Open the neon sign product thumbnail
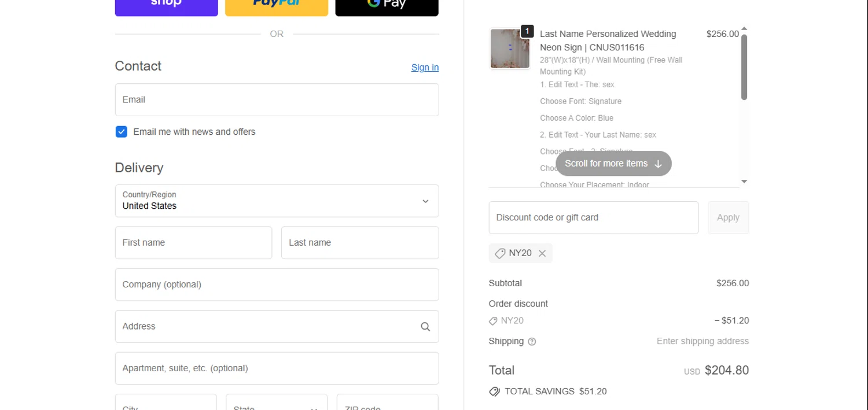 510,49
